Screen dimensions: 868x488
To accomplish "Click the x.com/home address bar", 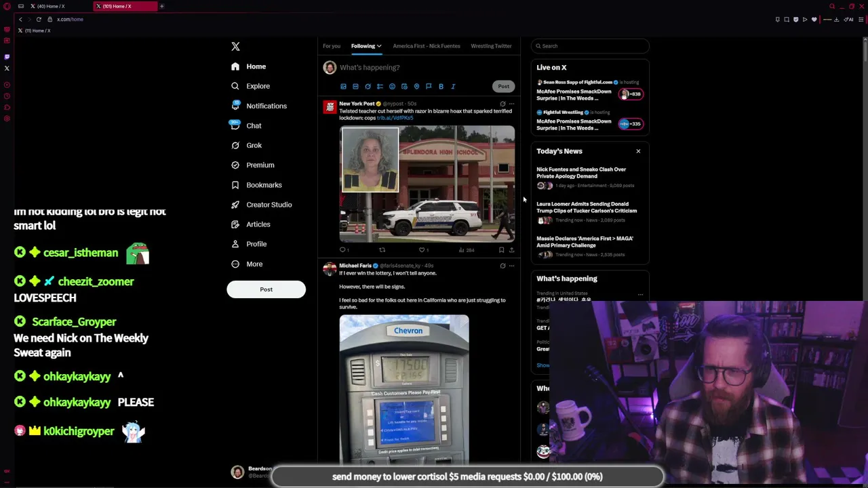I will [x=70, y=19].
